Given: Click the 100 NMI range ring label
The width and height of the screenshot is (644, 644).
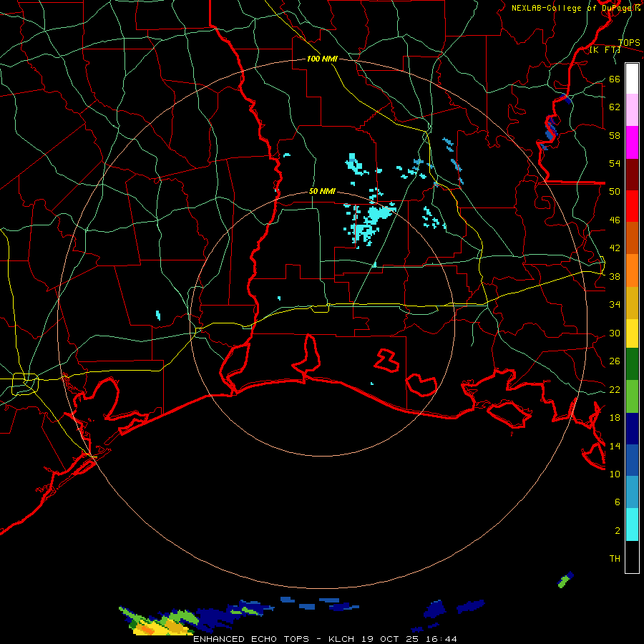Looking at the screenshot, I should coord(322,59).
